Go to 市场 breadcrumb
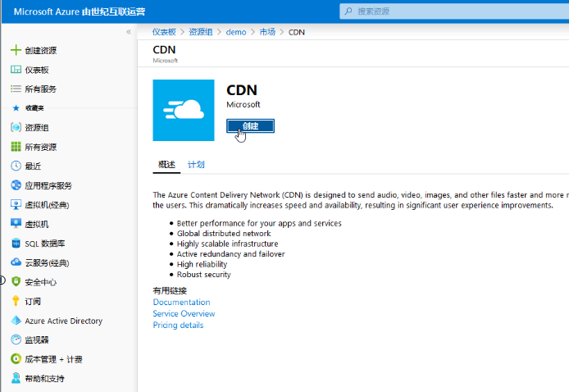This screenshot has height=392, width=569. click(x=267, y=32)
